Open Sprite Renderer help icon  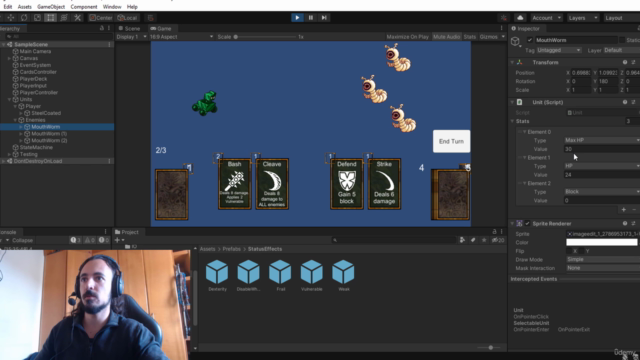(x=625, y=223)
